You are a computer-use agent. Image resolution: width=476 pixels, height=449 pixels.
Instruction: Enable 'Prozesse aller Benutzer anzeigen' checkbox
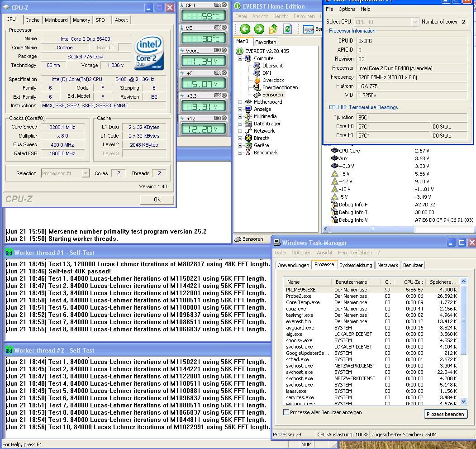[x=286, y=412]
